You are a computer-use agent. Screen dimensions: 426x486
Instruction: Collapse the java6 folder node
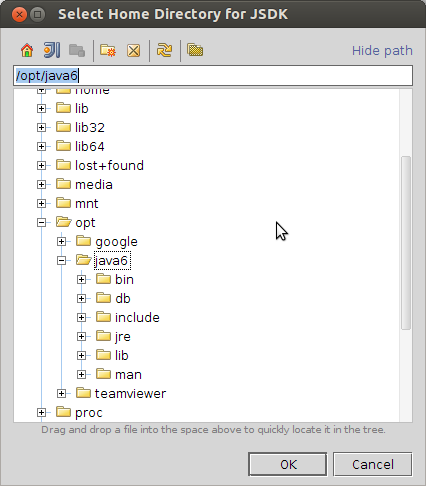61,260
